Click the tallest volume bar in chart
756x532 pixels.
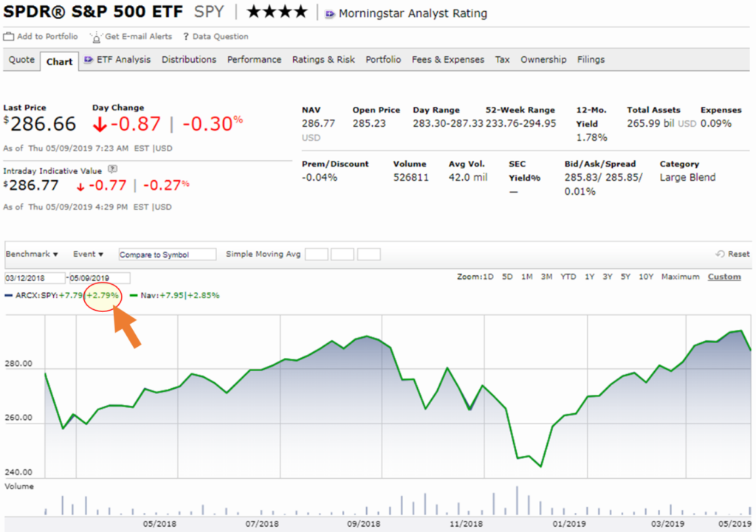[517, 501]
